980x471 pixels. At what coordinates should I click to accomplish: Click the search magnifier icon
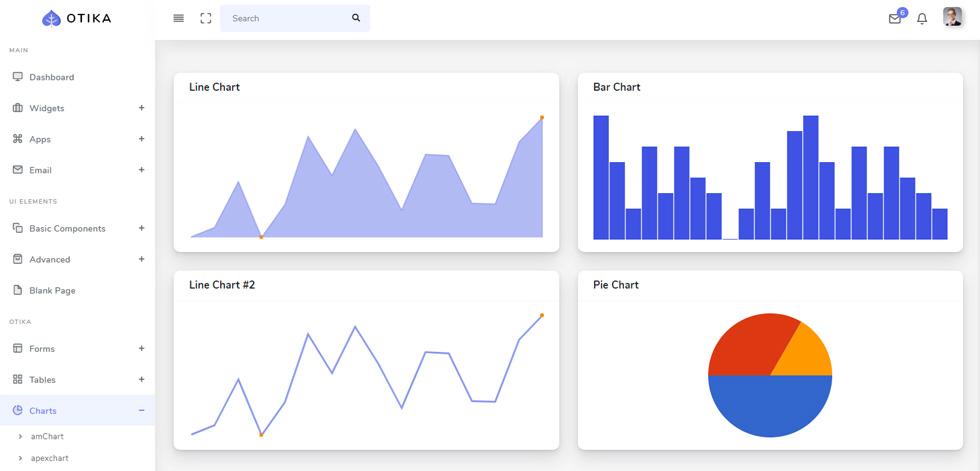356,18
